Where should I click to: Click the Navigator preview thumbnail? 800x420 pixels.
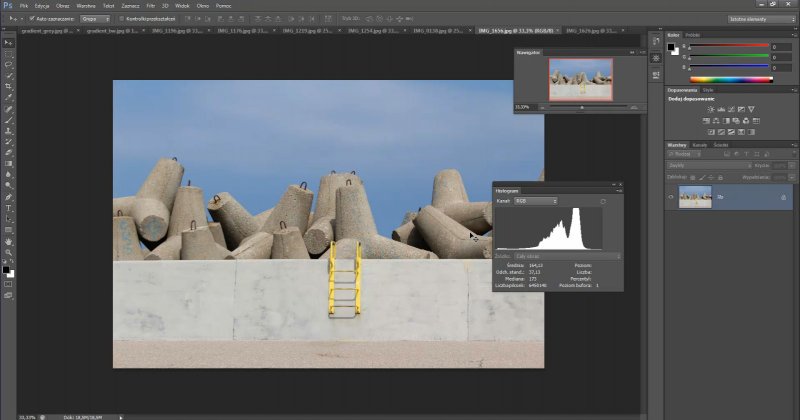pyautogui.click(x=580, y=78)
